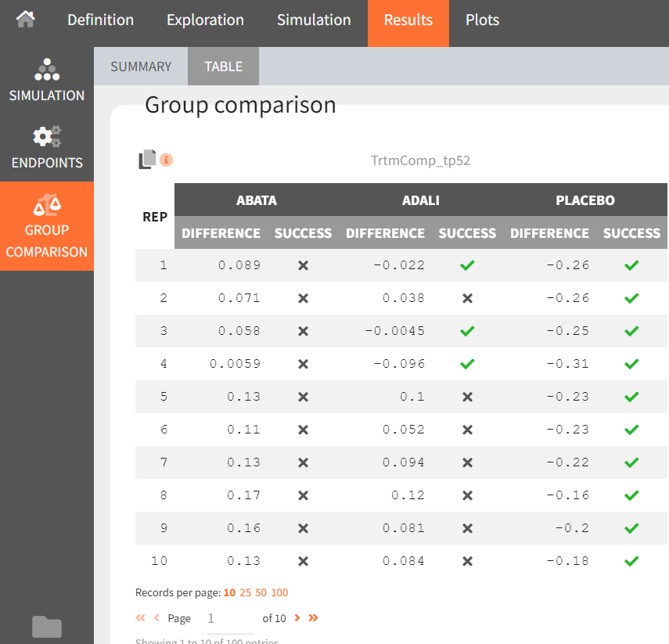Screen dimensions: 669x644
Task: Copy table using the copy icon
Action: [147, 160]
